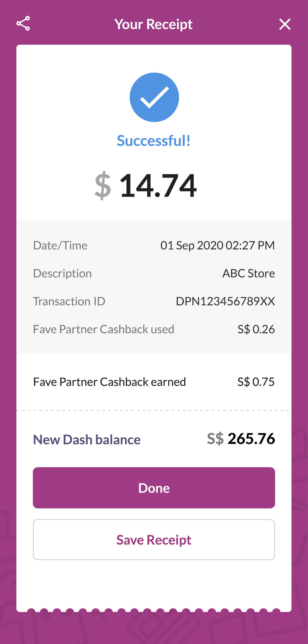This screenshot has height=644, width=308.
Task: Click the $ 14.74 payment amount
Action: pos(146,185)
